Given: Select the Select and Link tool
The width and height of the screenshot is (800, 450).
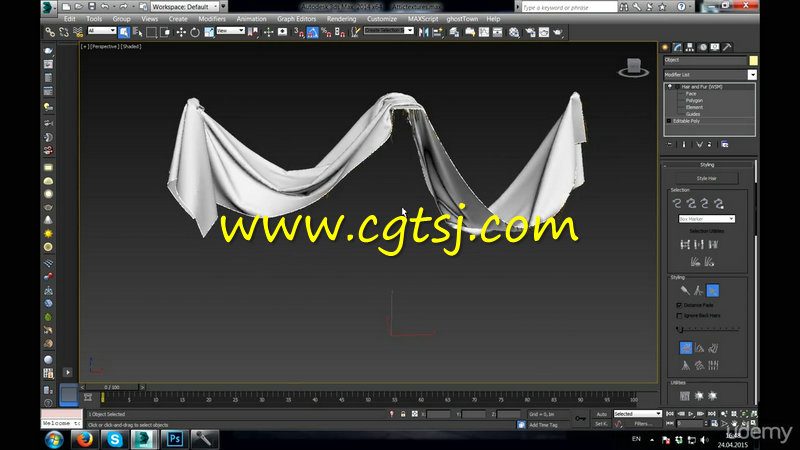Looking at the screenshot, I should click(x=49, y=32).
